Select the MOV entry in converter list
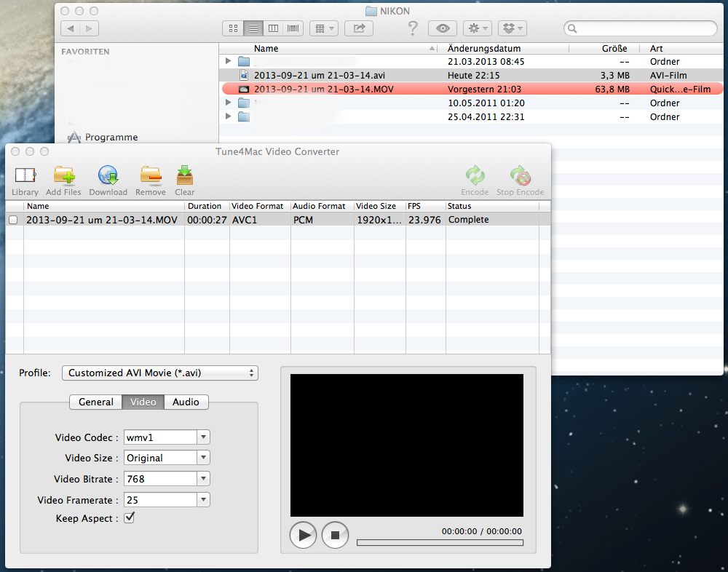The width and height of the screenshot is (728, 572). pyautogui.click(x=278, y=220)
